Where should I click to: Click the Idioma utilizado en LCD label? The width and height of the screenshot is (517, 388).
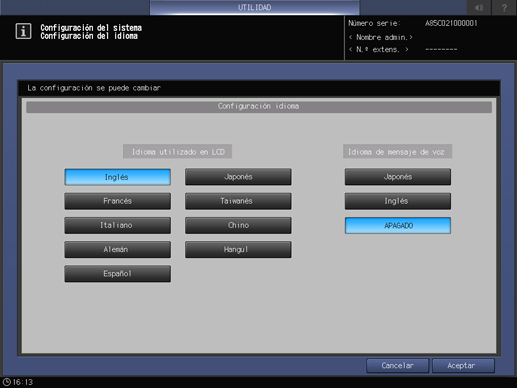coord(178,152)
